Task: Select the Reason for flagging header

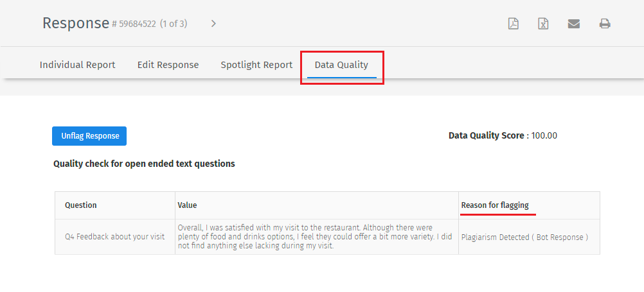Action: tap(495, 205)
